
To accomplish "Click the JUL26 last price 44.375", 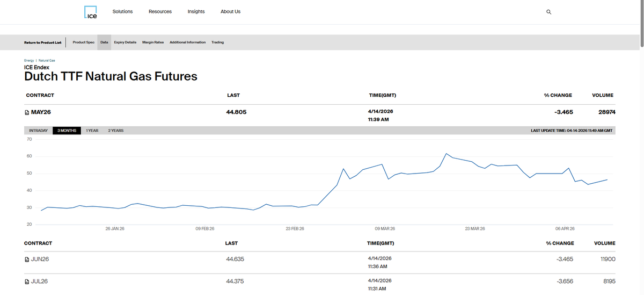I will pyautogui.click(x=235, y=282).
